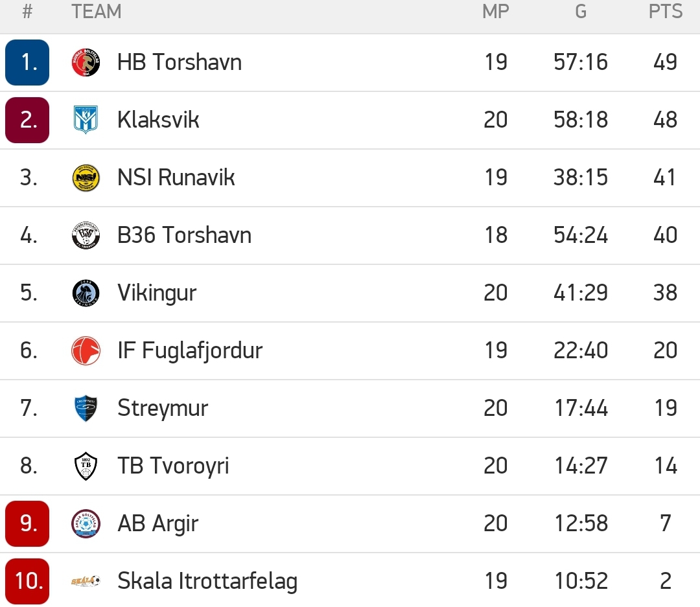700x607 pixels.
Task: Click the Skala Itrottarfelag team logo
Action: pyautogui.click(x=85, y=581)
